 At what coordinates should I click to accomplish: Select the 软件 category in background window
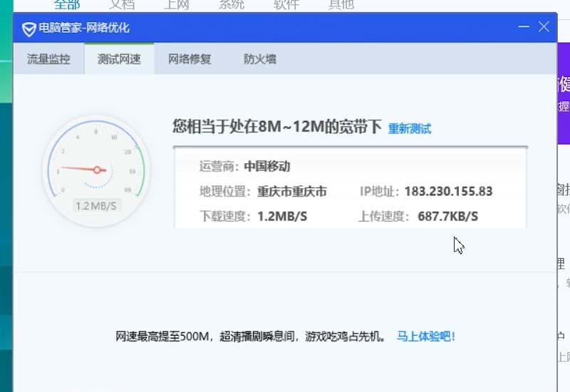coord(286,4)
